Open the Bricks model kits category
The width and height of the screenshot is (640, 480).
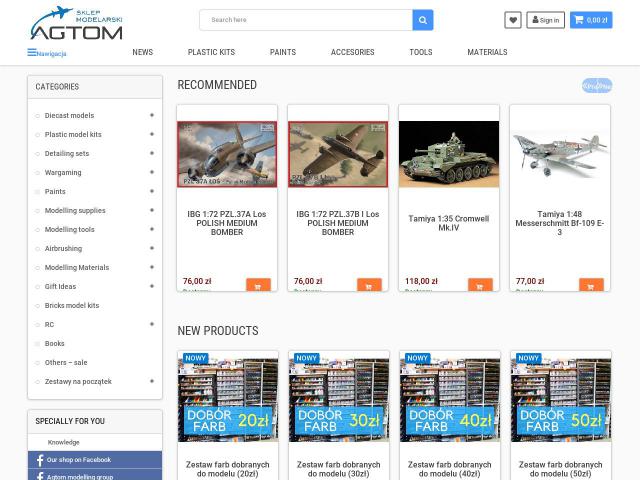coord(72,306)
